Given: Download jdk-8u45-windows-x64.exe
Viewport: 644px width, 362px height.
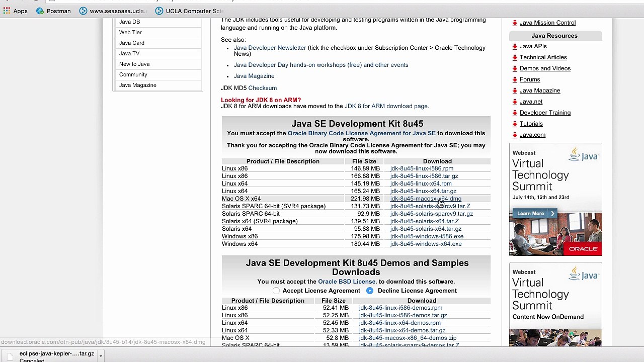Looking at the screenshot, I should point(426,244).
